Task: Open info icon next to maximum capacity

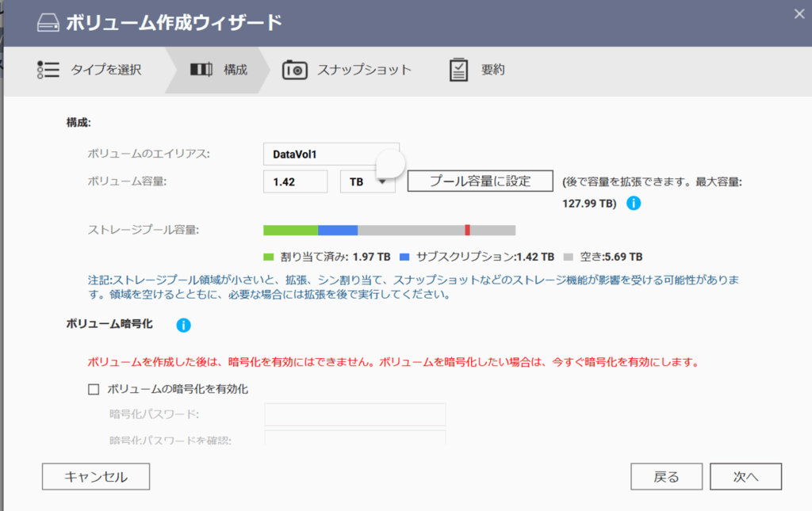Action: 634,203
